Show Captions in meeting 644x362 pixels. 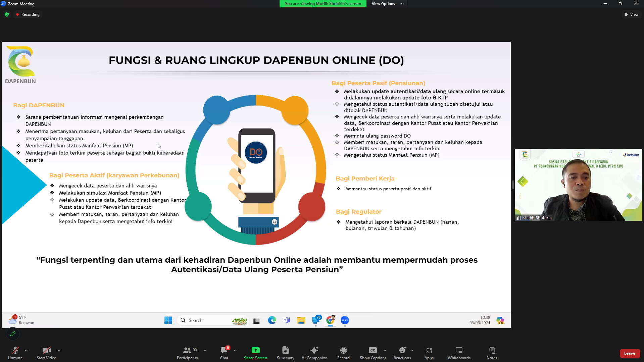click(373, 353)
